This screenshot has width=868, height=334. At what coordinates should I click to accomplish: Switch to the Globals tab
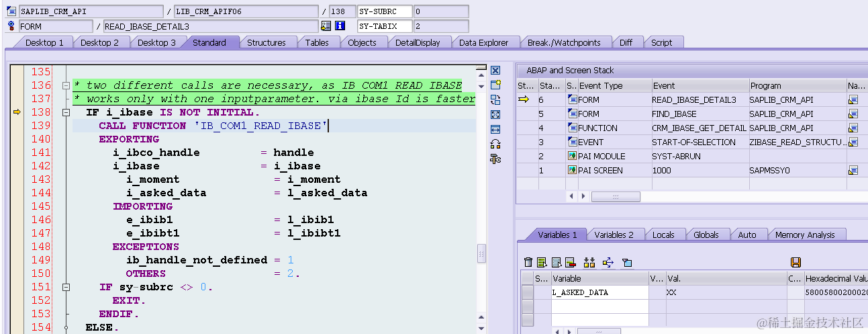coord(706,235)
